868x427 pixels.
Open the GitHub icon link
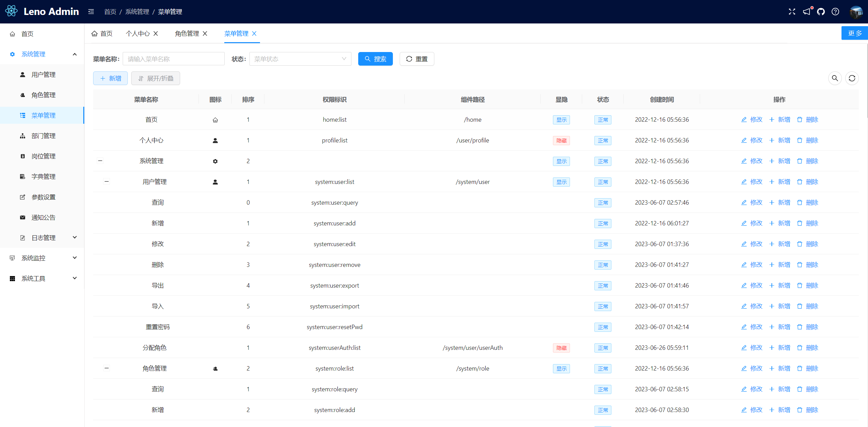(x=821, y=12)
